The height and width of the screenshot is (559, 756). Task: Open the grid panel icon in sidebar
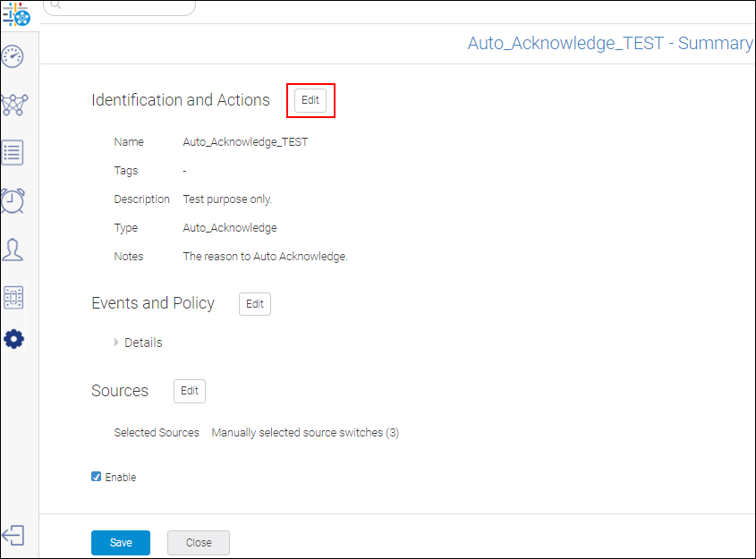pos(13,297)
